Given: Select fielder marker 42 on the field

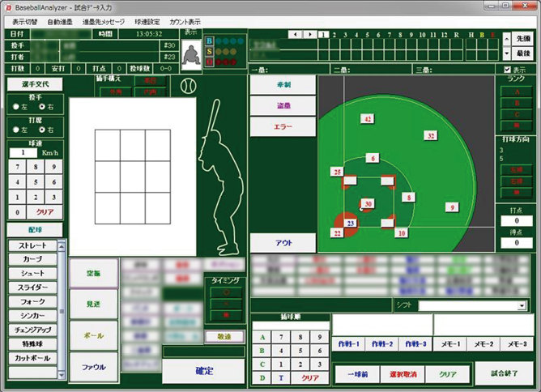Looking at the screenshot, I should 368,119.
